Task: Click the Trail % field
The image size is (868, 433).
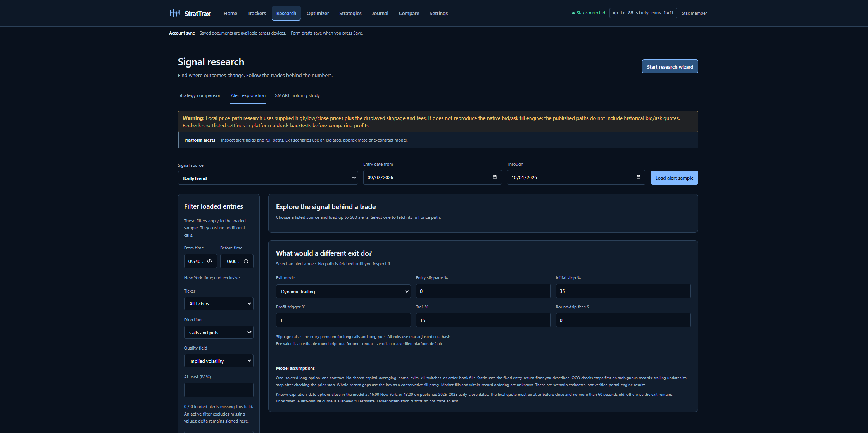Action: [483, 320]
